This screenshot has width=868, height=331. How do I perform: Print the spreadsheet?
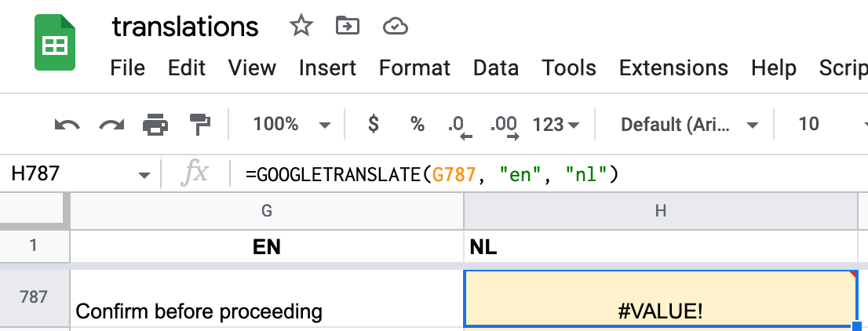(155, 124)
